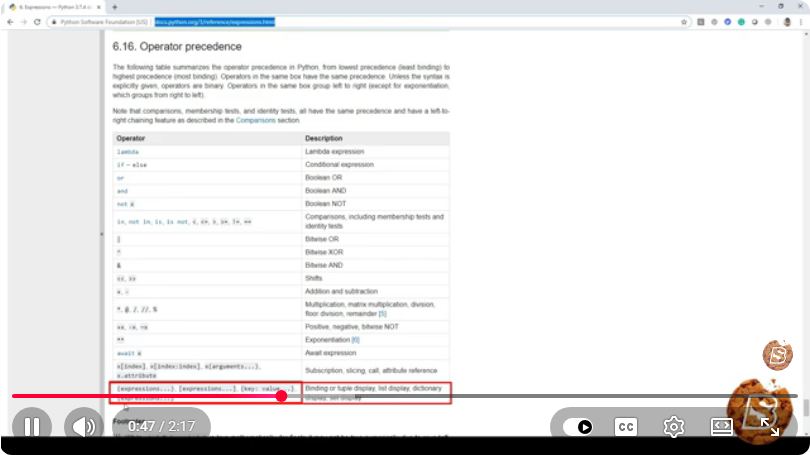Click the browser vertical scrollbar thumb
The width and height of the screenshot is (810, 455).
click(x=806, y=407)
